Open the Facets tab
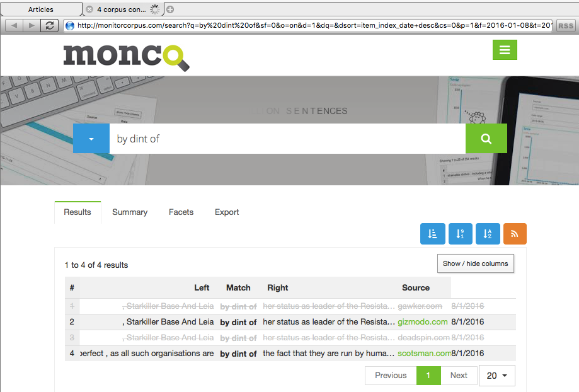 181,212
